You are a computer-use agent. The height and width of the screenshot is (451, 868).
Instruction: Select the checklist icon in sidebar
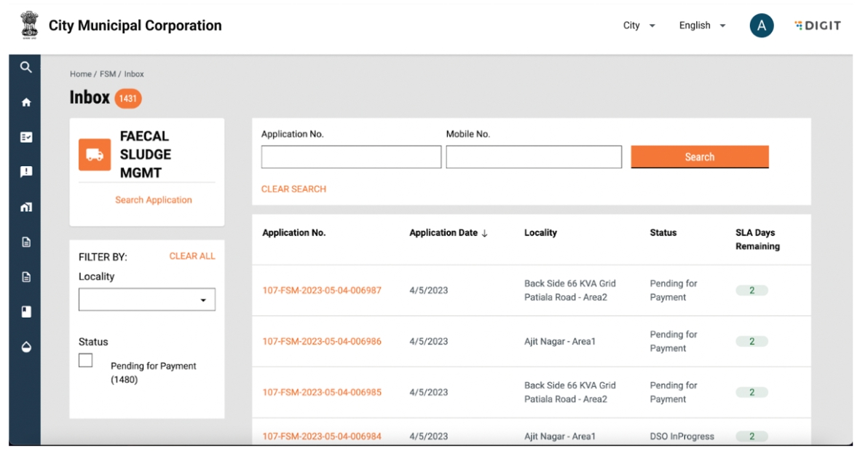(x=26, y=137)
